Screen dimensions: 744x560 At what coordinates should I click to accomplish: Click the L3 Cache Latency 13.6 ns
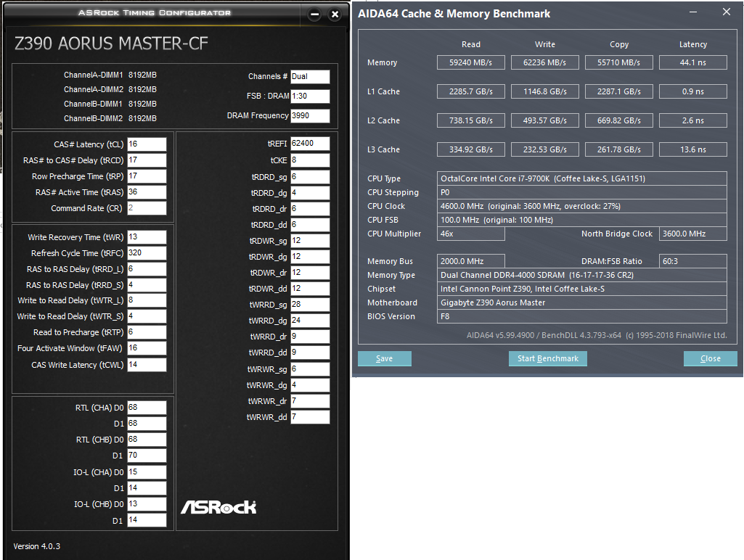(x=692, y=149)
